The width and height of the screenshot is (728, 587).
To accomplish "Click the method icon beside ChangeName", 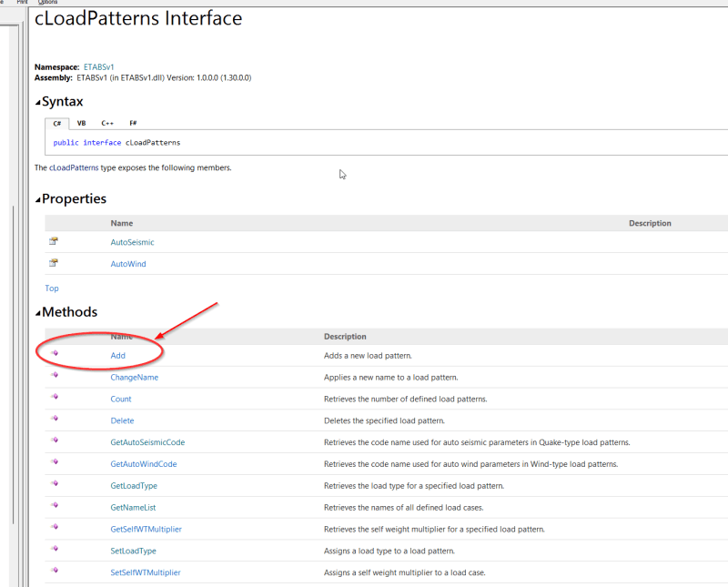I will (55, 375).
